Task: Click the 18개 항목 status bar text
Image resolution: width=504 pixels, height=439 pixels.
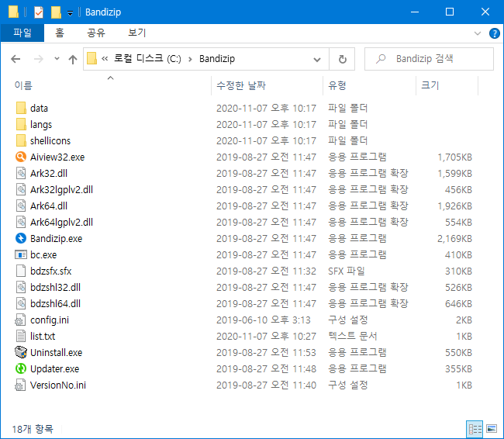Action: click(33, 429)
